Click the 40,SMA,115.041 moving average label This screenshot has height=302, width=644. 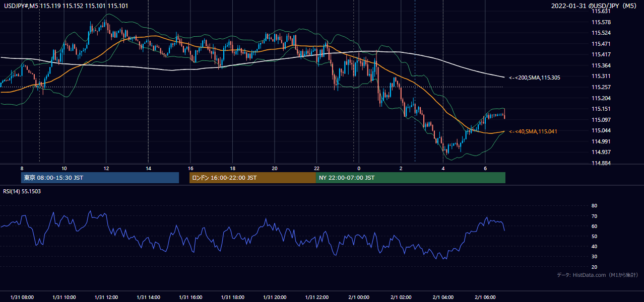click(x=533, y=131)
